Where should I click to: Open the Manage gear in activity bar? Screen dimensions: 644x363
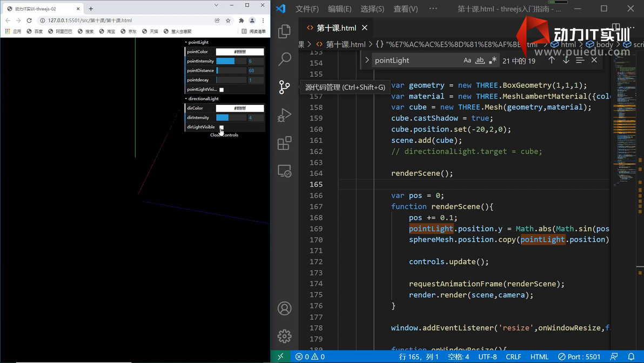pos(284,336)
